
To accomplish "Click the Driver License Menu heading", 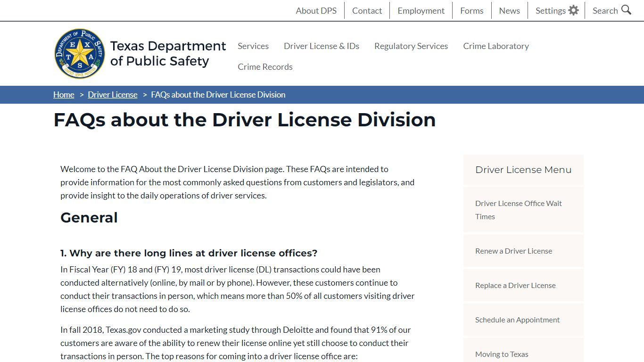I will click(523, 170).
